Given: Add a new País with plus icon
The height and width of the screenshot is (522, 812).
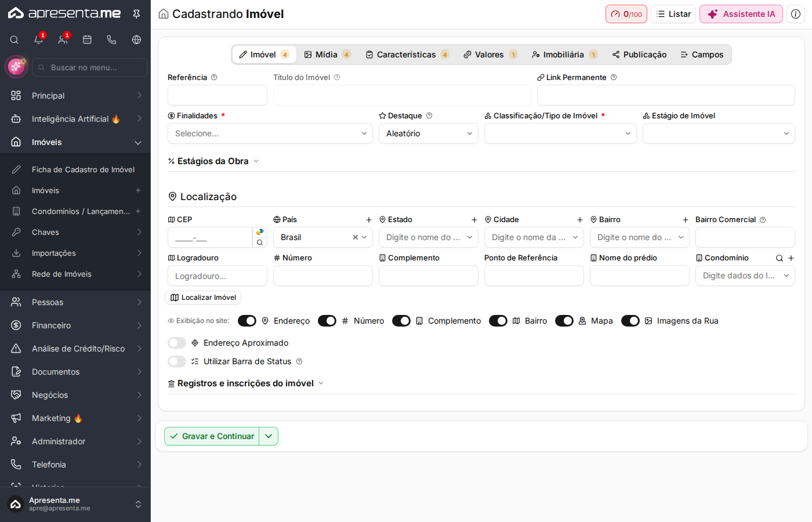Looking at the screenshot, I should click(x=368, y=220).
